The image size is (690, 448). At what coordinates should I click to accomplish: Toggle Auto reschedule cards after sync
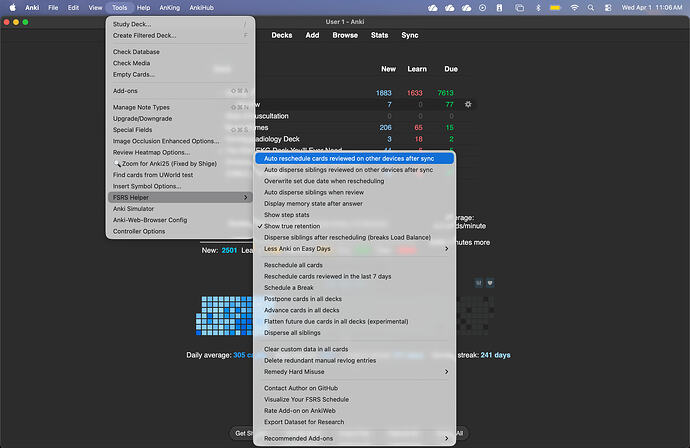pyautogui.click(x=355, y=158)
